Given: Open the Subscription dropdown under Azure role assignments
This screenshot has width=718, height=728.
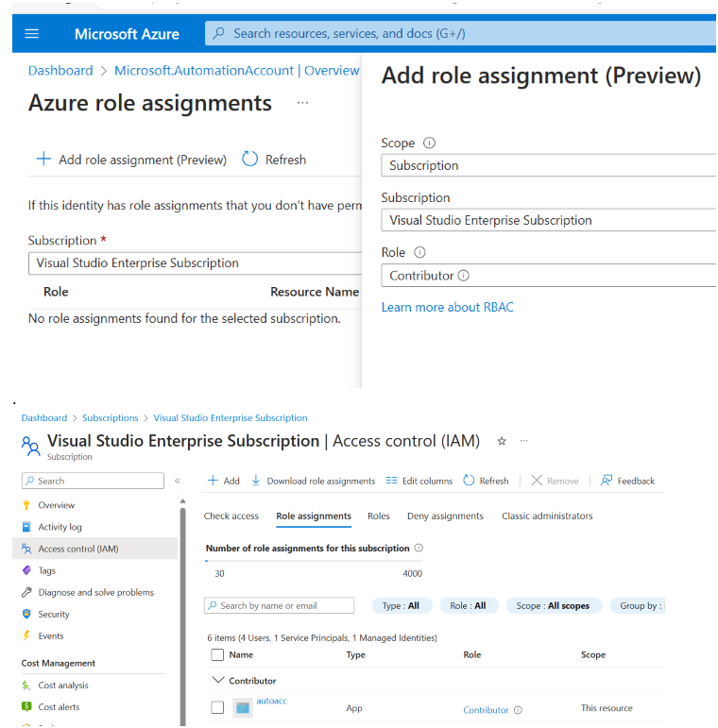Looking at the screenshot, I should 195,263.
